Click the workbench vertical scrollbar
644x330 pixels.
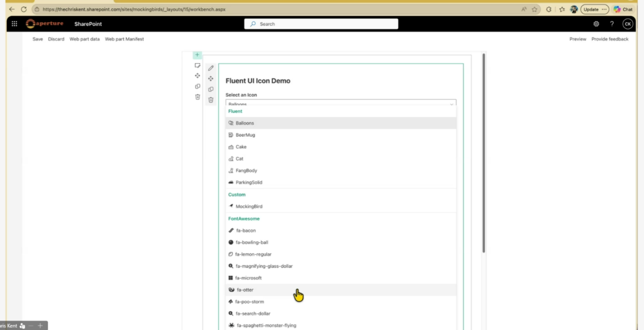[x=483, y=151]
